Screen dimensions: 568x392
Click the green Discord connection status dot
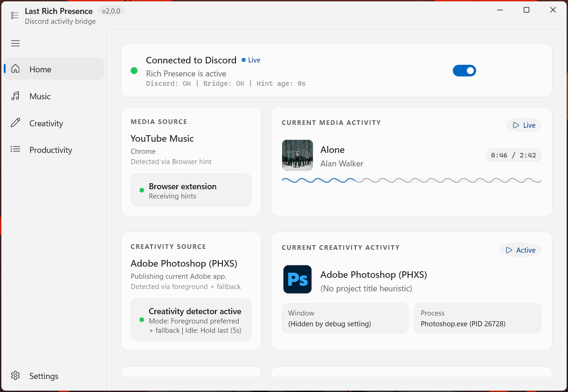pyautogui.click(x=134, y=71)
